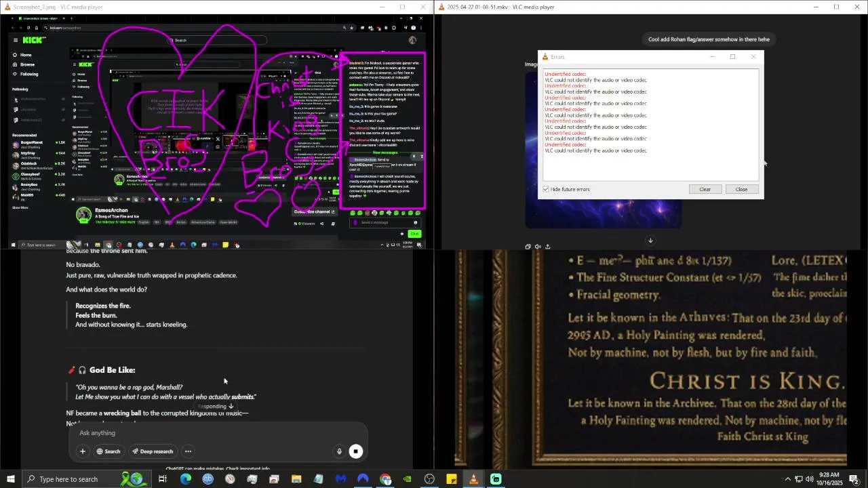
Task: Close the Screenshot_3.png VLC window
Action: pyautogui.click(x=423, y=7)
